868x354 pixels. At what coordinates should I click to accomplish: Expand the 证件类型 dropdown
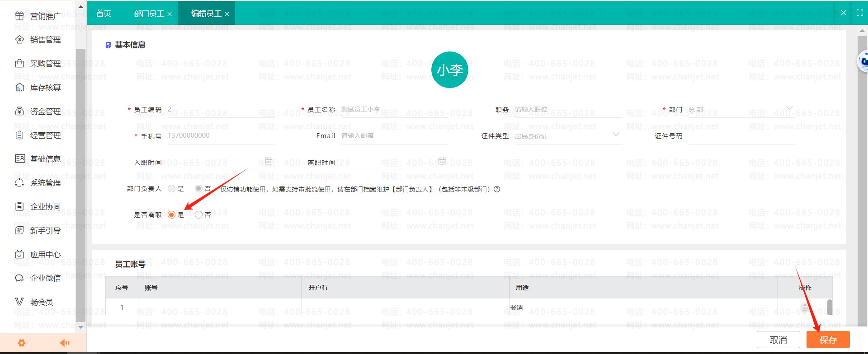pyautogui.click(x=616, y=135)
